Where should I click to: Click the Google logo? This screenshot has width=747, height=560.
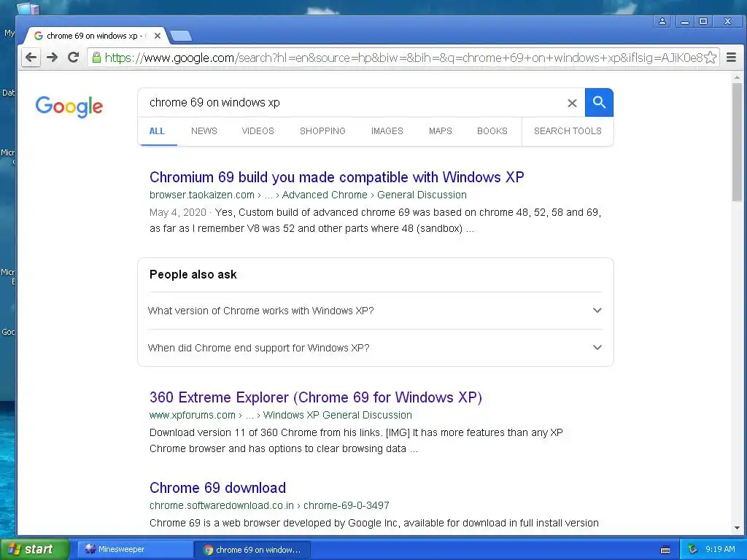click(69, 106)
